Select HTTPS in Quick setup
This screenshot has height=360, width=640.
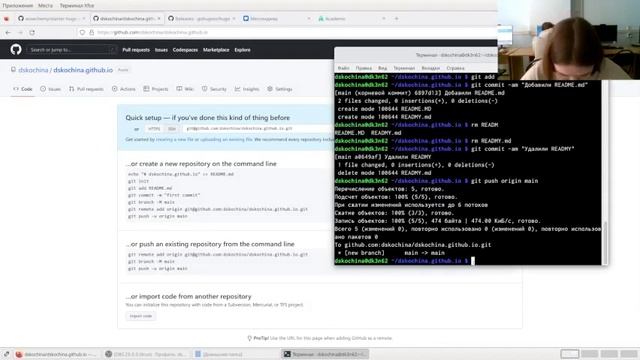click(x=154, y=129)
